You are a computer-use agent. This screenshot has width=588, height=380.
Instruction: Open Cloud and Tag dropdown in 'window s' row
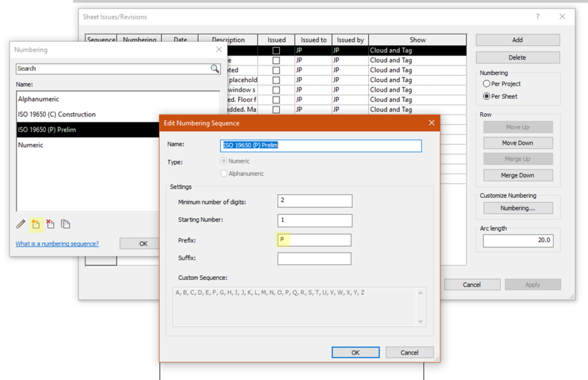click(417, 90)
